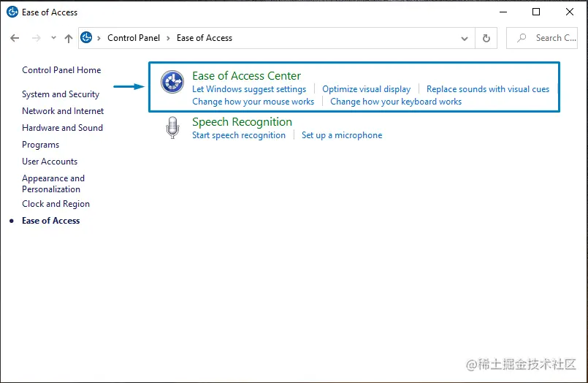The image size is (588, 383).
Task: Minimize the Ease of Access window
Action: coord(503,12)
